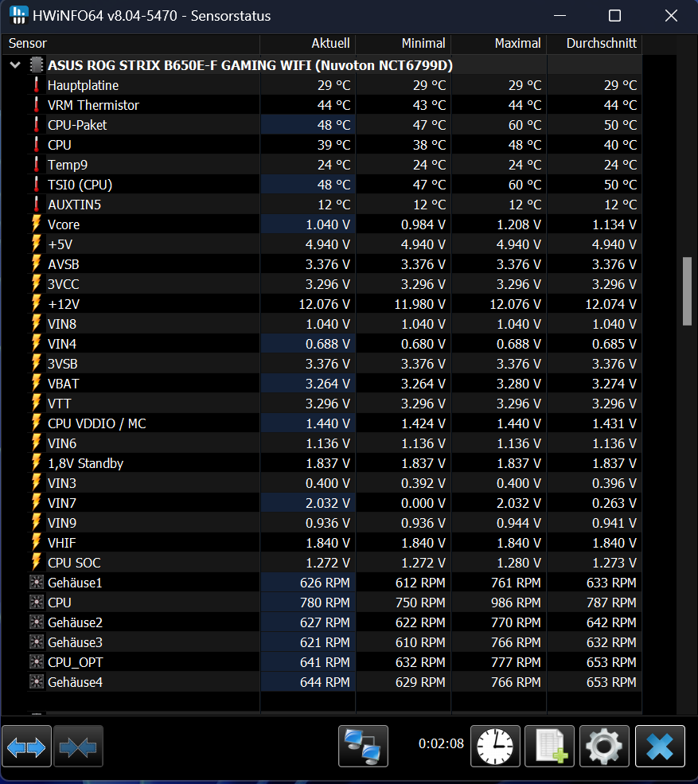Maximize the HWiNFO64 Sensorstatus window

click(x=614, y=15)
